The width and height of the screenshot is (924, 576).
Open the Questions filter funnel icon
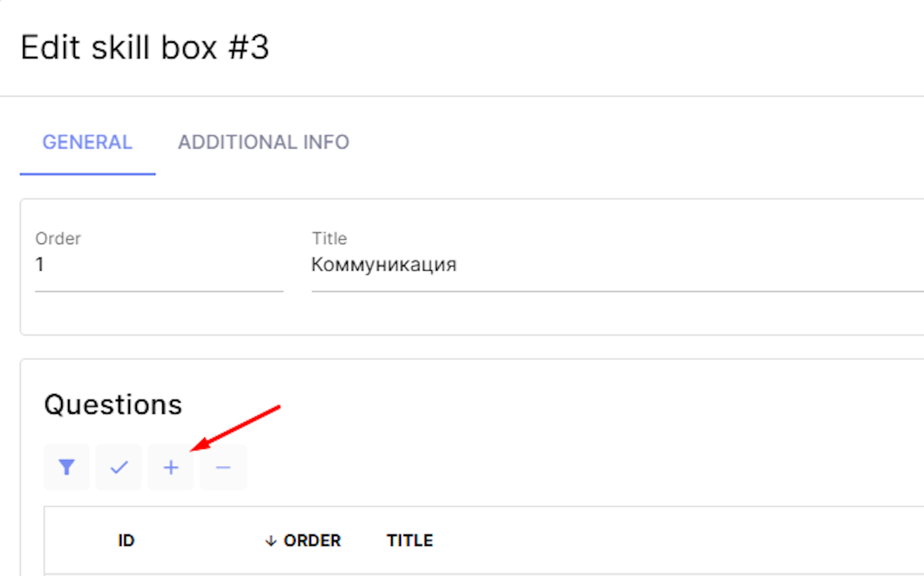[x=67, y=467]
